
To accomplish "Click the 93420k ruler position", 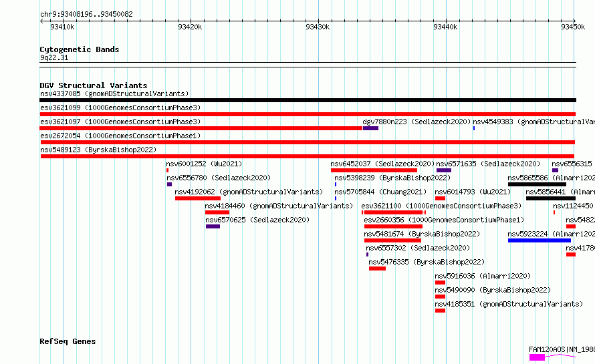I will (x=190, y=27).
